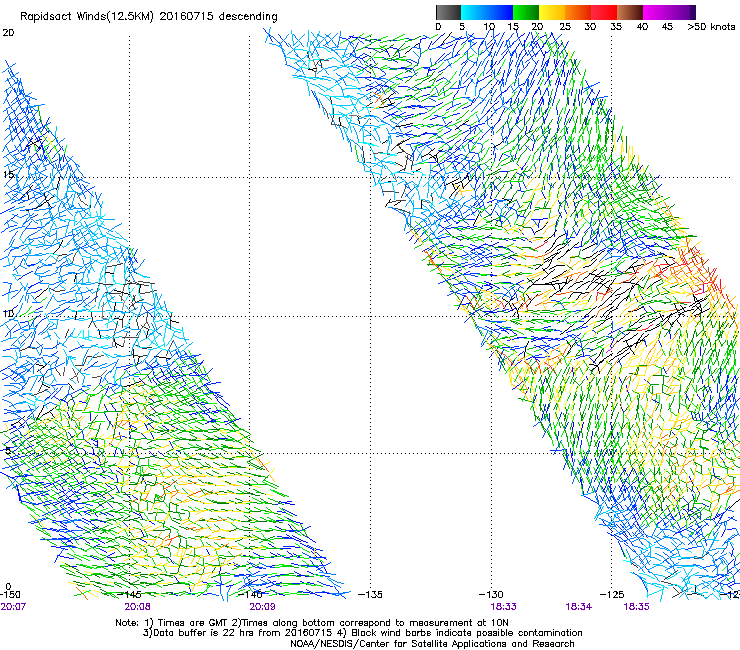
Task: Click the latitude label '20' on left axis
Action: click(8, 33)
